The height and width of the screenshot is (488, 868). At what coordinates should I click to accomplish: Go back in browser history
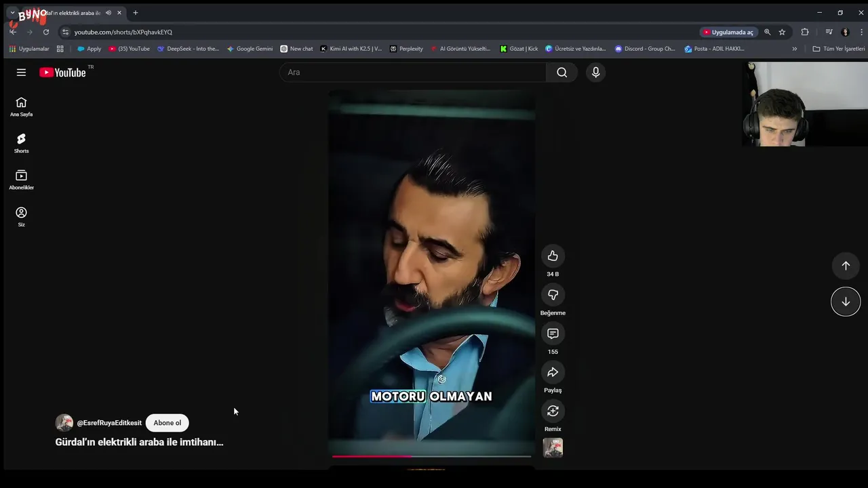(12, 32)
